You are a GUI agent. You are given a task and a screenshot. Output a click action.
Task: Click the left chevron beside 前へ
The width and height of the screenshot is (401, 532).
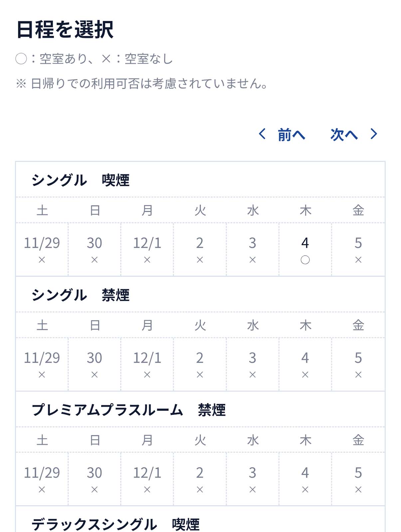coord(262,134)
